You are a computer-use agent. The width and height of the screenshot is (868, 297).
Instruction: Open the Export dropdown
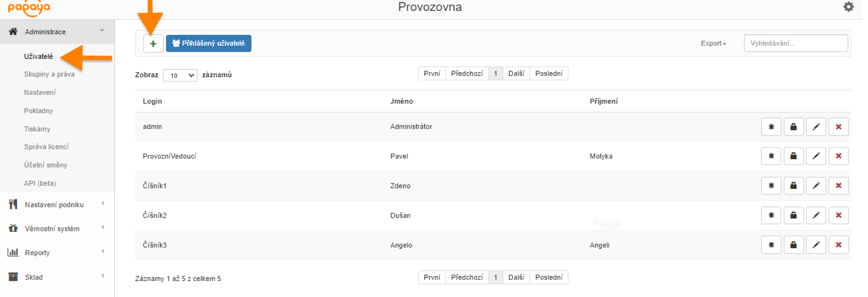(x=713, y=43)
